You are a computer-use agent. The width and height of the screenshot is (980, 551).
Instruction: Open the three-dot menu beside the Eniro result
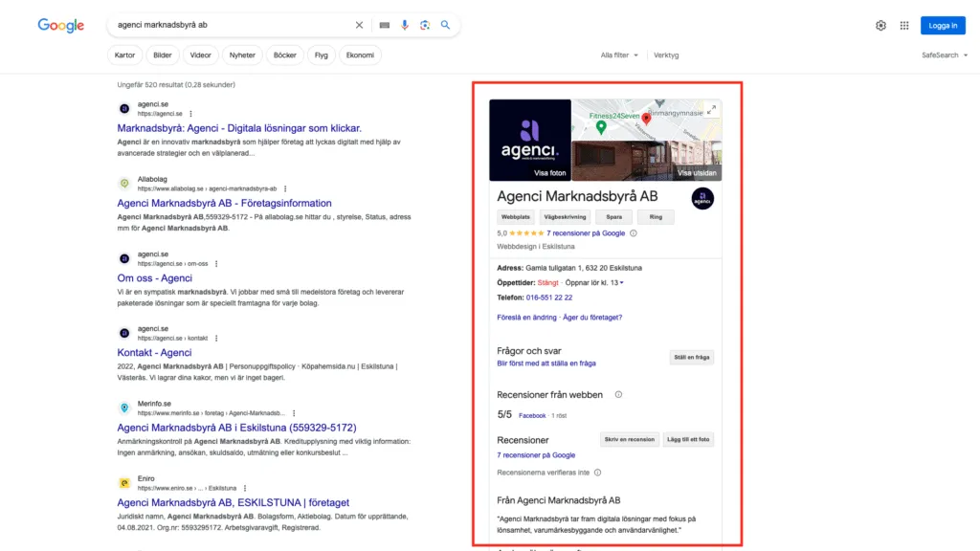(245, 488)
